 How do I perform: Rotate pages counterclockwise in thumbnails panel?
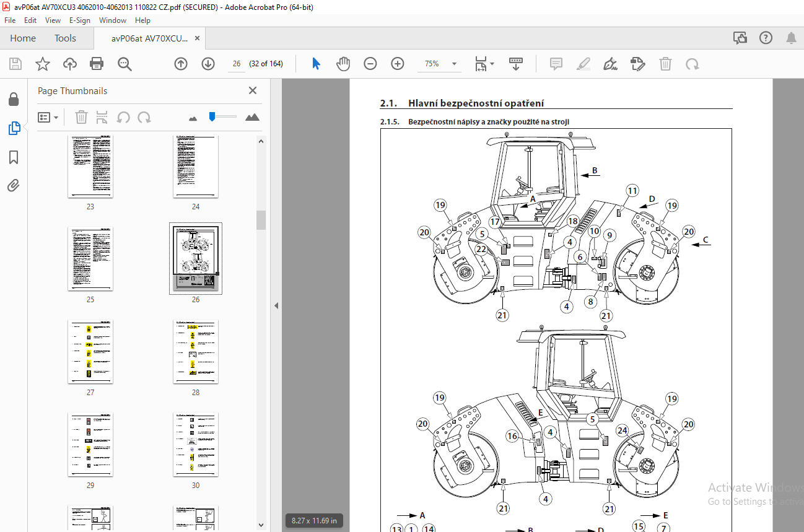(123, 117)
